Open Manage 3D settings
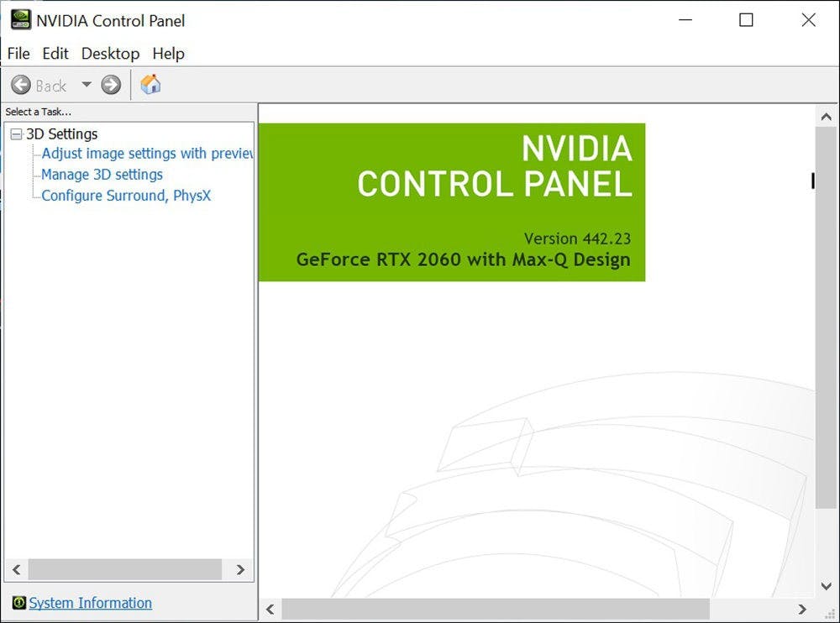 click(102, 175)
